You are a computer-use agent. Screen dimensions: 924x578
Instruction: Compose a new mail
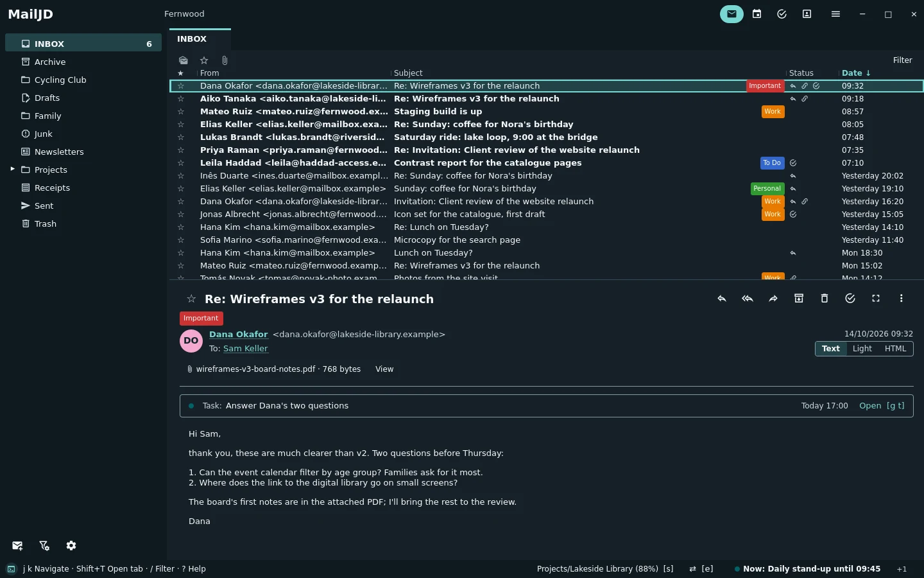click(x=17, y=546)
